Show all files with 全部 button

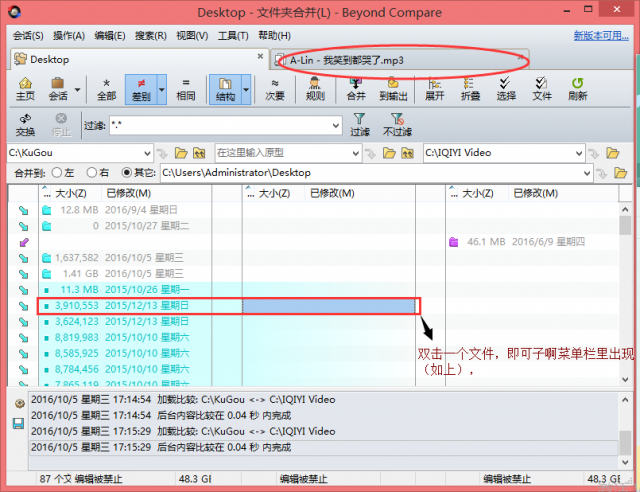(x=107, y=89)
